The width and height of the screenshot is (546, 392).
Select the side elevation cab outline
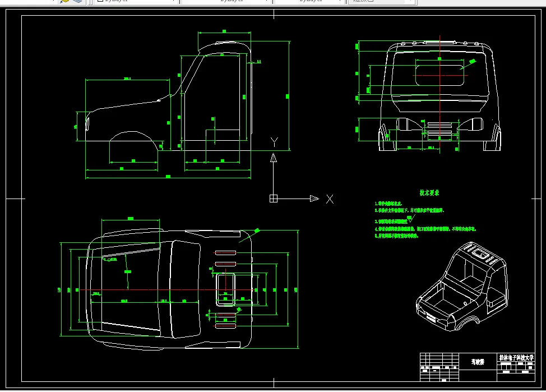coord(168,96)
